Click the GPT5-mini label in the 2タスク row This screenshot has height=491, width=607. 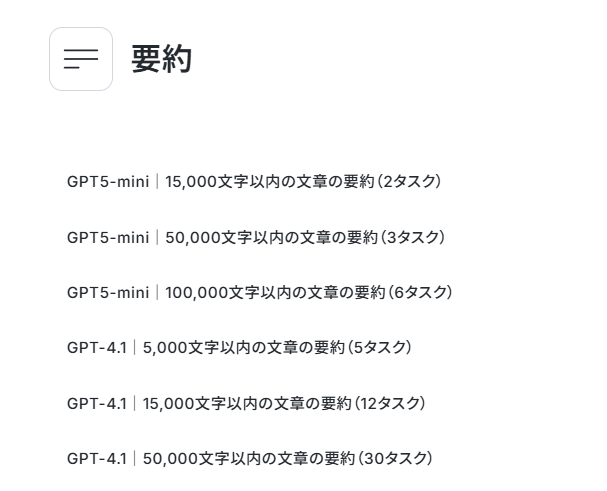tap(108, 182)
